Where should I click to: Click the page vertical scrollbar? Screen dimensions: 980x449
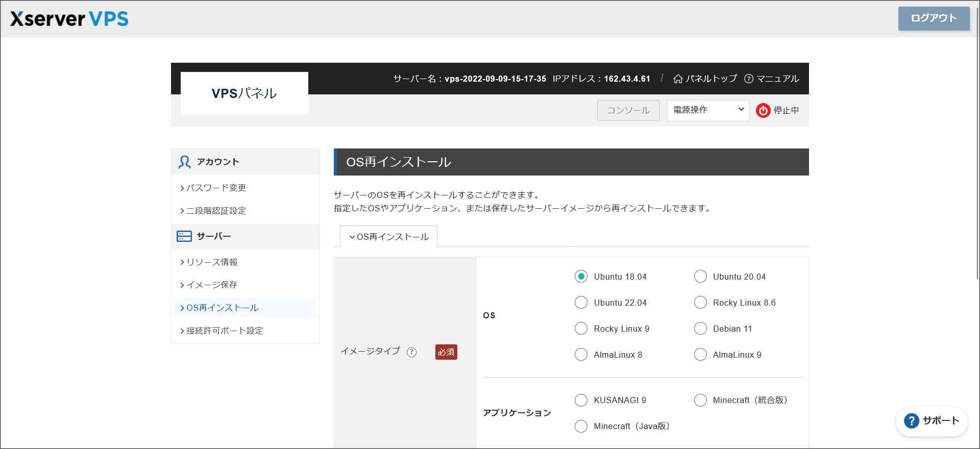click(977, 143)
